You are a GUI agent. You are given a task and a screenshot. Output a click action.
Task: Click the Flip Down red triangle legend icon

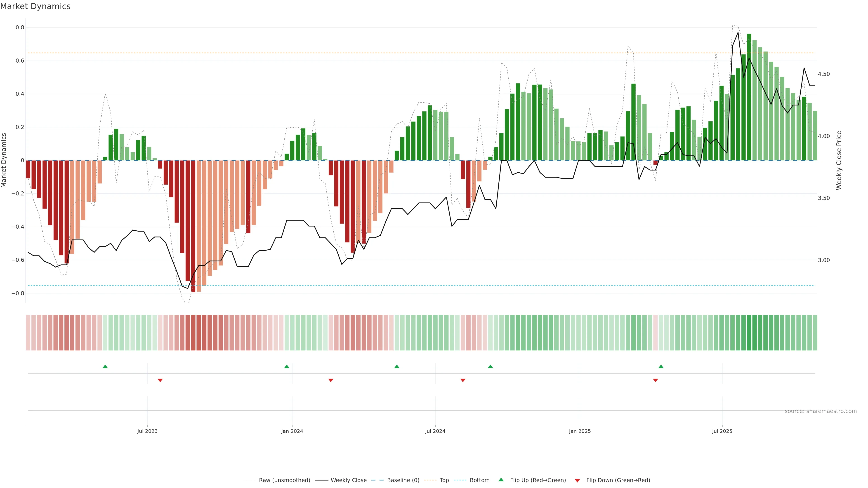pyautogui.click(x=577, y=480)
